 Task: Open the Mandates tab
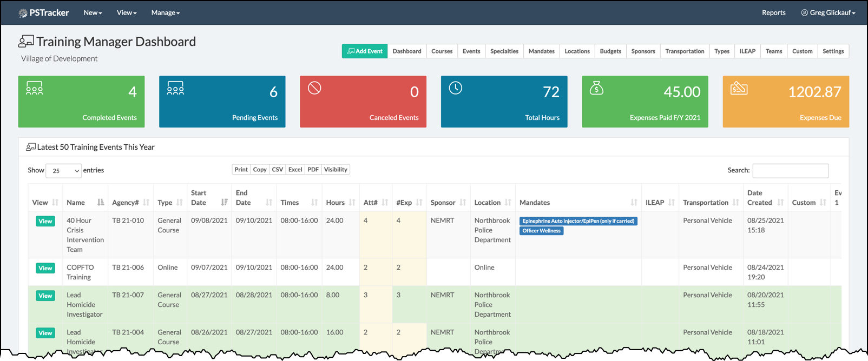[541, 51]
